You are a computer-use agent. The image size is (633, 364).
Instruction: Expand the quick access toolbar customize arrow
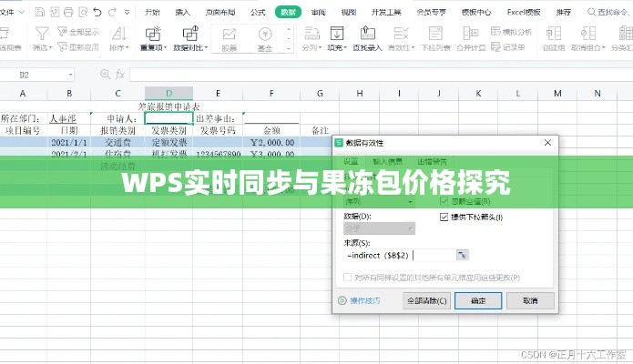(127, 13)
